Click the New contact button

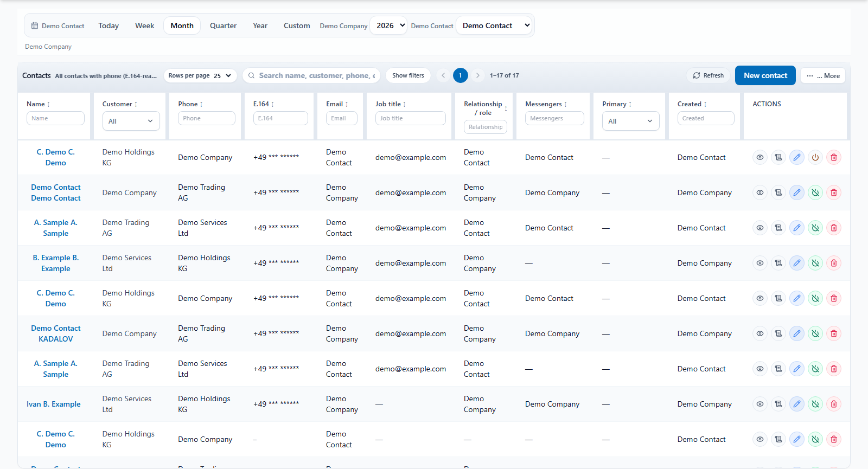765,75
